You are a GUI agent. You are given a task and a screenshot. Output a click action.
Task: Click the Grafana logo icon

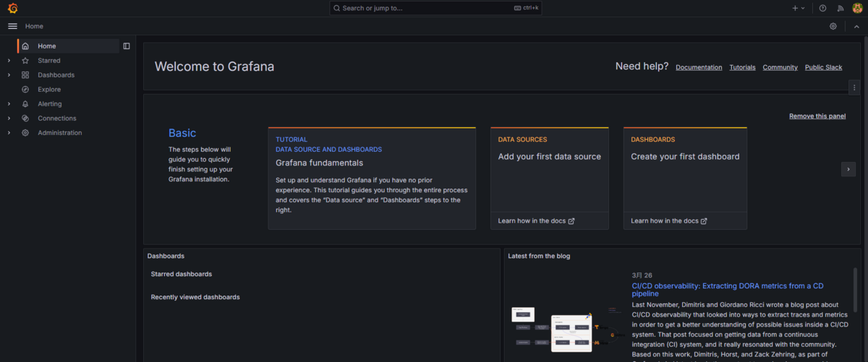(12, 8)
